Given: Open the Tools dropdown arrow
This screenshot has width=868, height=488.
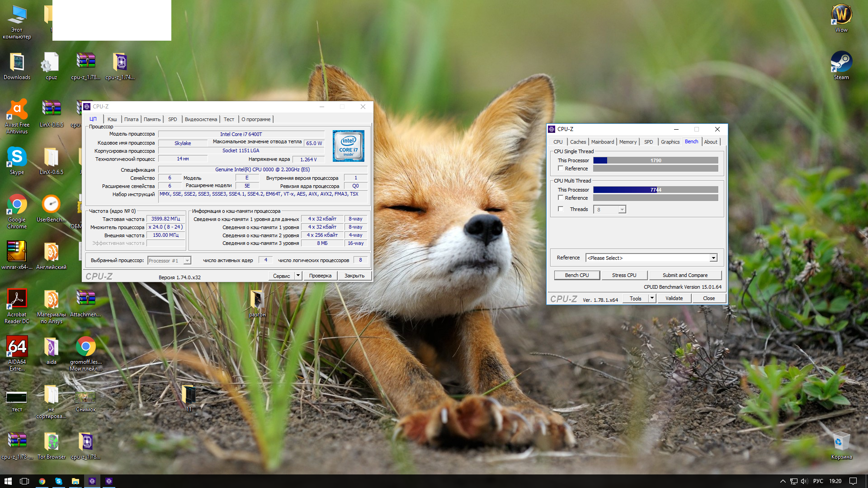Looking at the screenshot, I should pyautogui.click(x=652, y=298).
